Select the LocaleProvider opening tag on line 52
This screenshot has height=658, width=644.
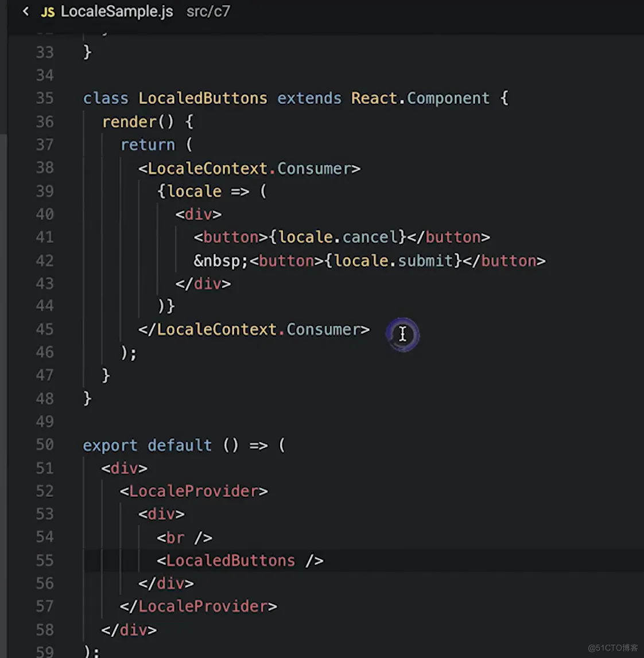click(194, 491)
